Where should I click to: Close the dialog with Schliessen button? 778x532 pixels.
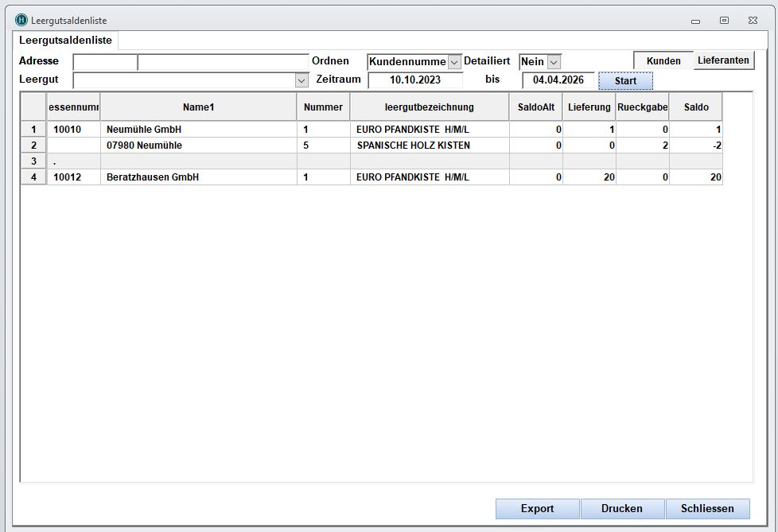click(706, 509)
